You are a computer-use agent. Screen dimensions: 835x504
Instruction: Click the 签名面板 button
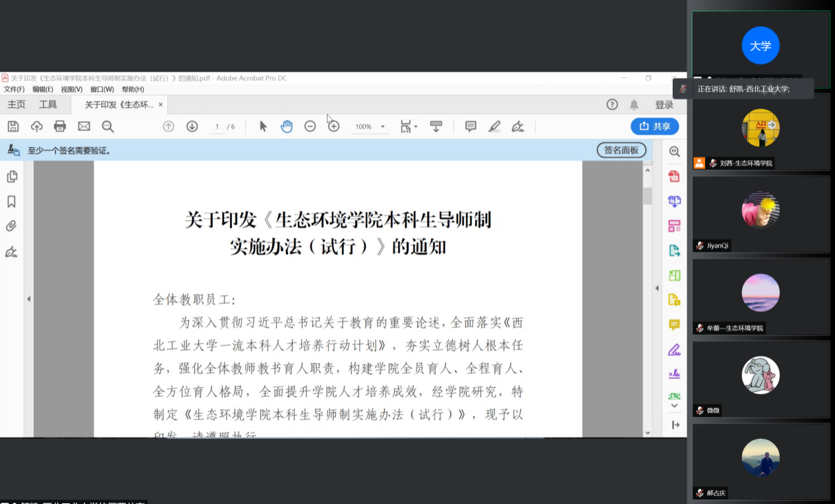coord(621,150)
